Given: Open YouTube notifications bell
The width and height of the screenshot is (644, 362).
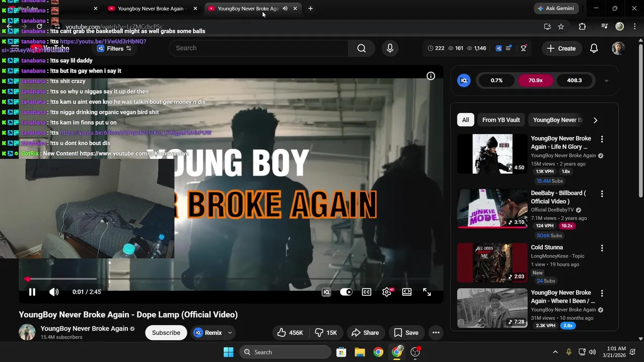Looking at the screenshot, I should click(594, 48).
